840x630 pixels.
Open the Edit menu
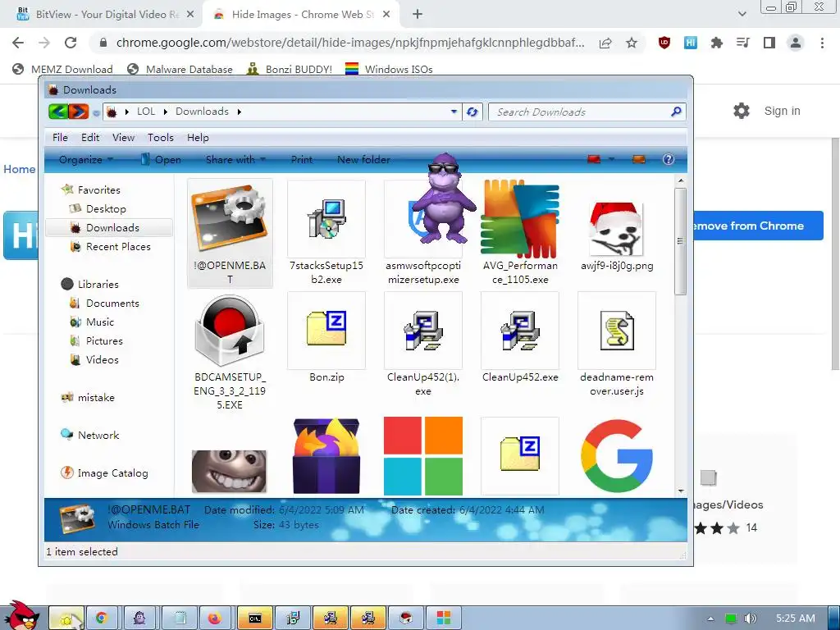90,137
